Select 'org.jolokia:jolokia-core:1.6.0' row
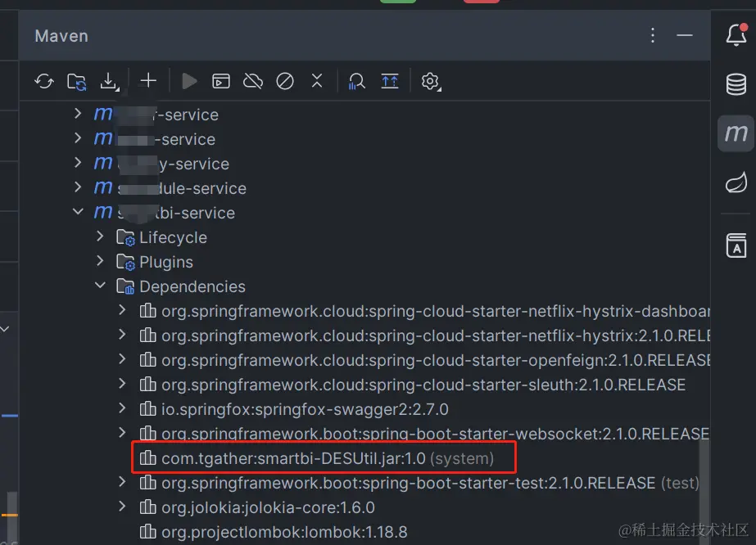The width and height of the screenshot is (756, 545). (257, 507)
